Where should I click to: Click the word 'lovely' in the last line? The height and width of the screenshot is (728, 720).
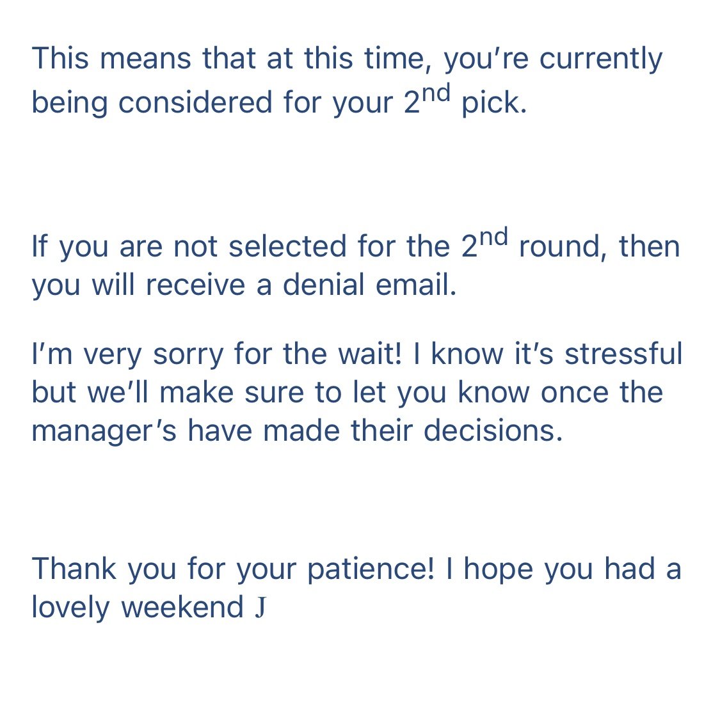click(x=70, y=608)
